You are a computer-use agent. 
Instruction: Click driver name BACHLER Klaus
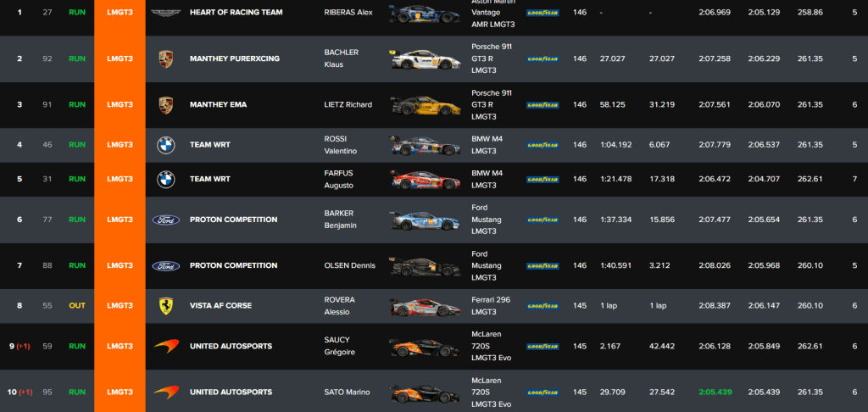coord(342,58)
